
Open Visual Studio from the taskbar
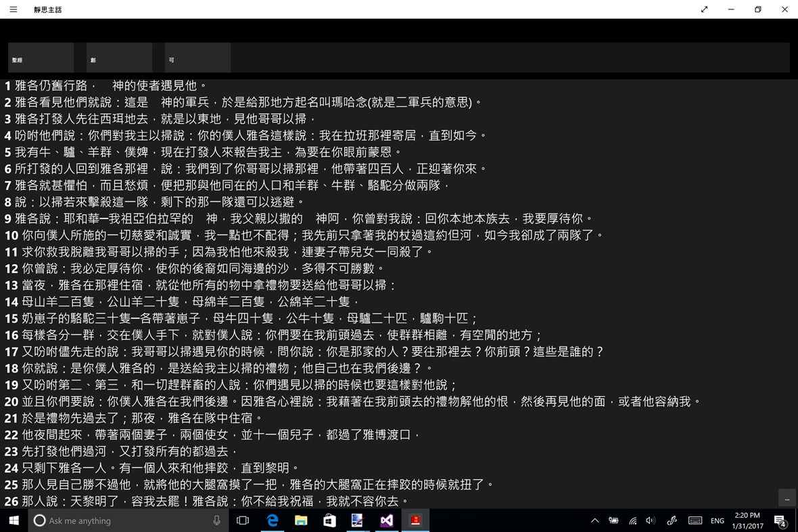387,521
